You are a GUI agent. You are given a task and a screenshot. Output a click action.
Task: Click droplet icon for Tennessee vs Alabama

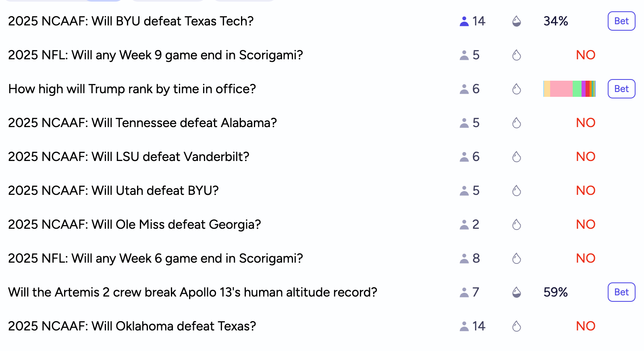pyautogui.click(x=517, y=123)
